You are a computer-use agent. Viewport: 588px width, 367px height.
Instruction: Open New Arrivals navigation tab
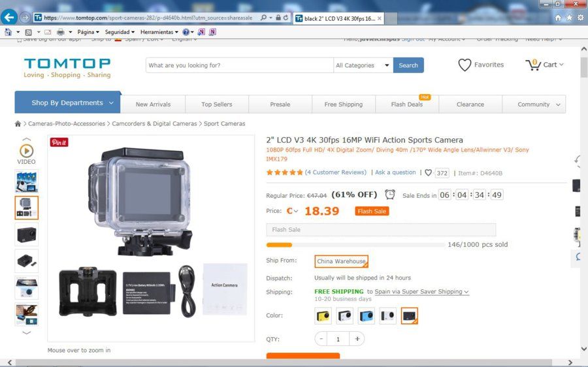pyautogui.click(x=153, y=104)
